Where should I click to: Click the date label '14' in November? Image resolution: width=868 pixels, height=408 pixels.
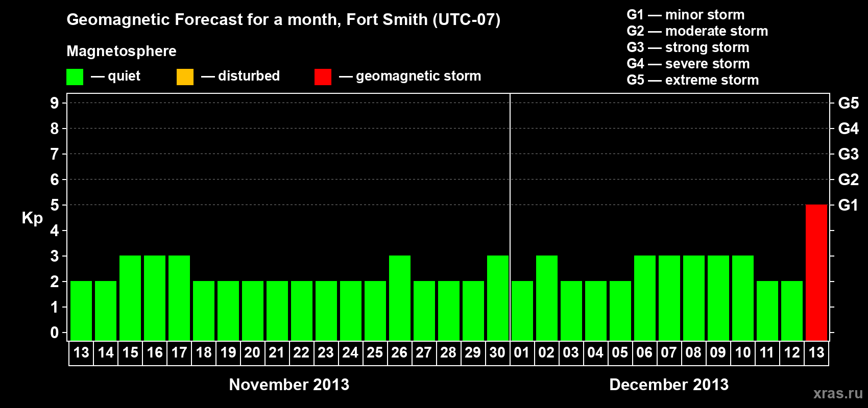pyautogui.click(x=106, y=353)
